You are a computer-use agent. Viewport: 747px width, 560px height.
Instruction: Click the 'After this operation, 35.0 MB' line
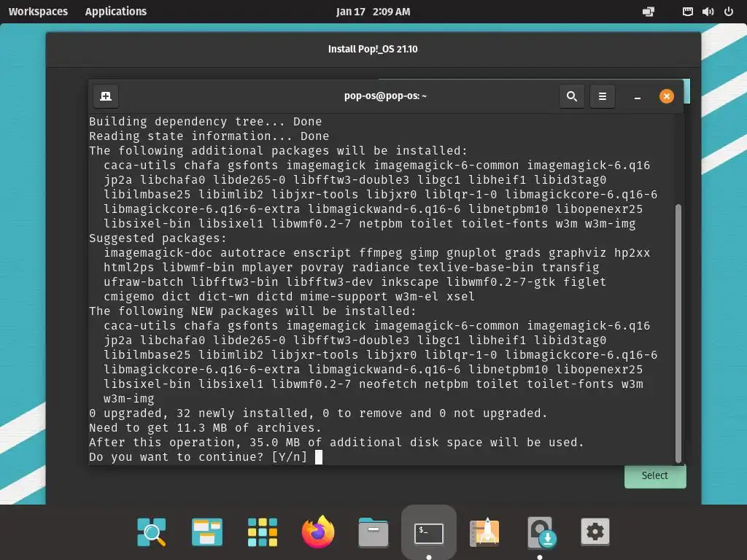pyautogui.click(x=336, y=443)
